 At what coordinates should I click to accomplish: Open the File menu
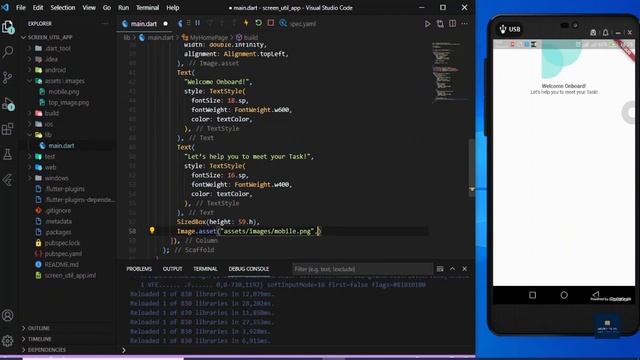click(21, 7)
